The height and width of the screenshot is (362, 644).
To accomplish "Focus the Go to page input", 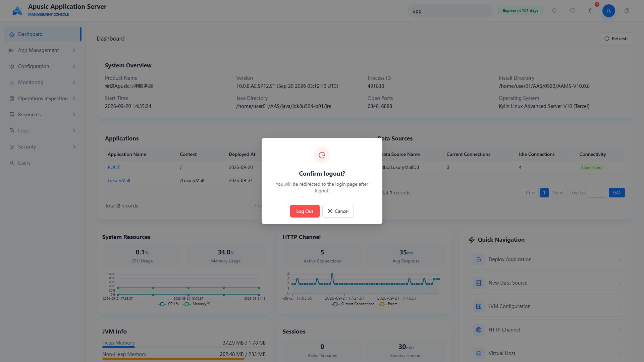I will point(596,193).
